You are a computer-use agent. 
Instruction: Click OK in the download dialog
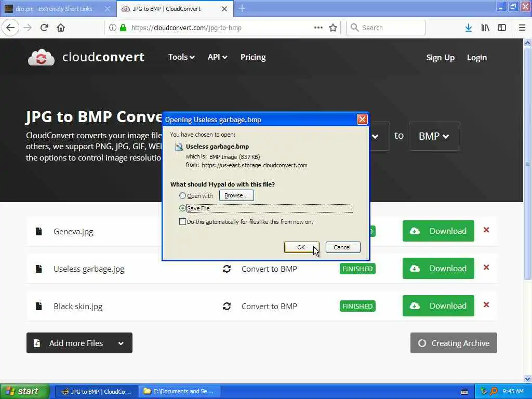301,247
